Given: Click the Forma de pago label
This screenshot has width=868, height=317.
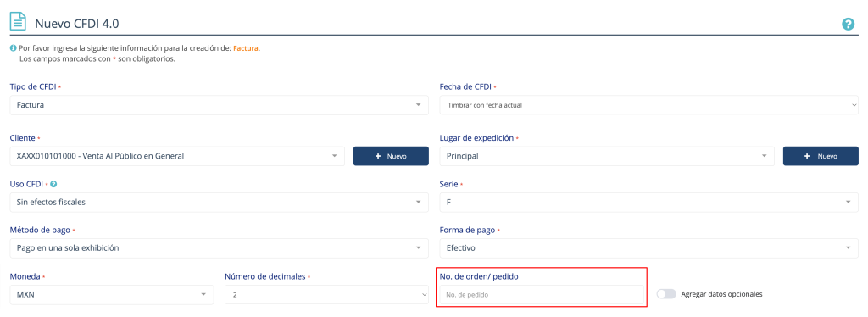Looking at the screenshot, I should (467, 231).
